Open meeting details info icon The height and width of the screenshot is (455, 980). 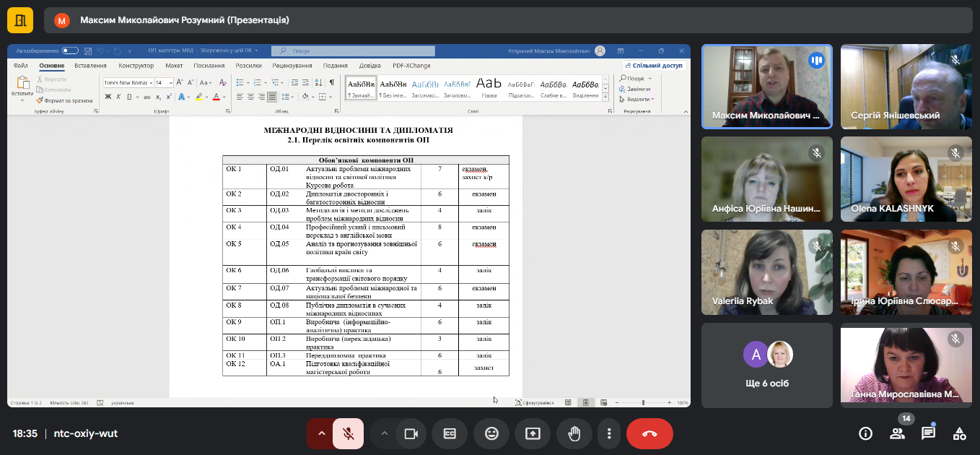[865, 433]
